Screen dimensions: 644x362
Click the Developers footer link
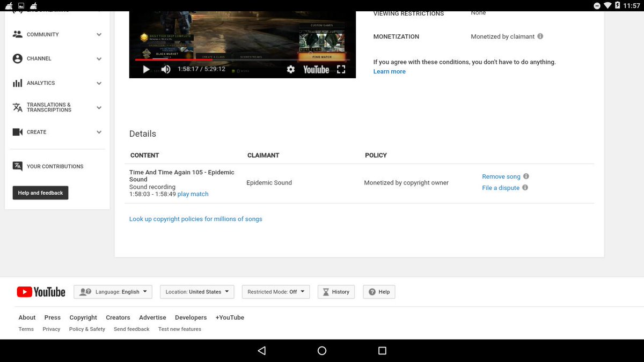[x=191, y=317]
